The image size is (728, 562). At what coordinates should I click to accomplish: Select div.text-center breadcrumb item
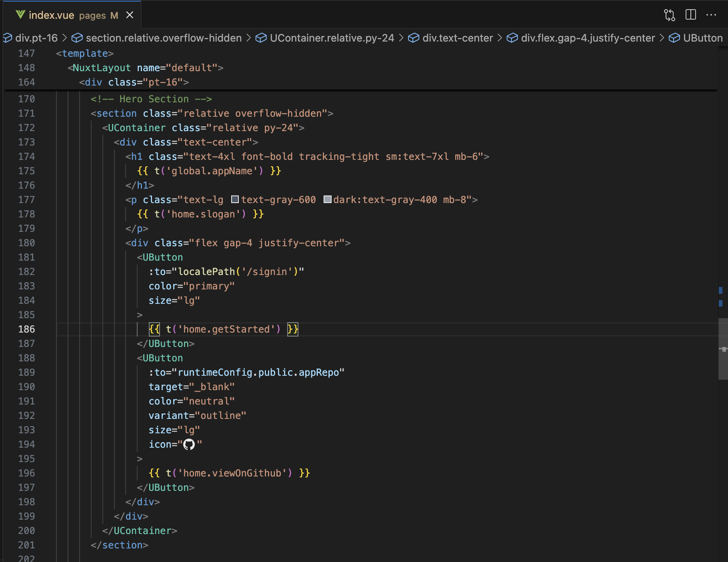tap(457, 38)
